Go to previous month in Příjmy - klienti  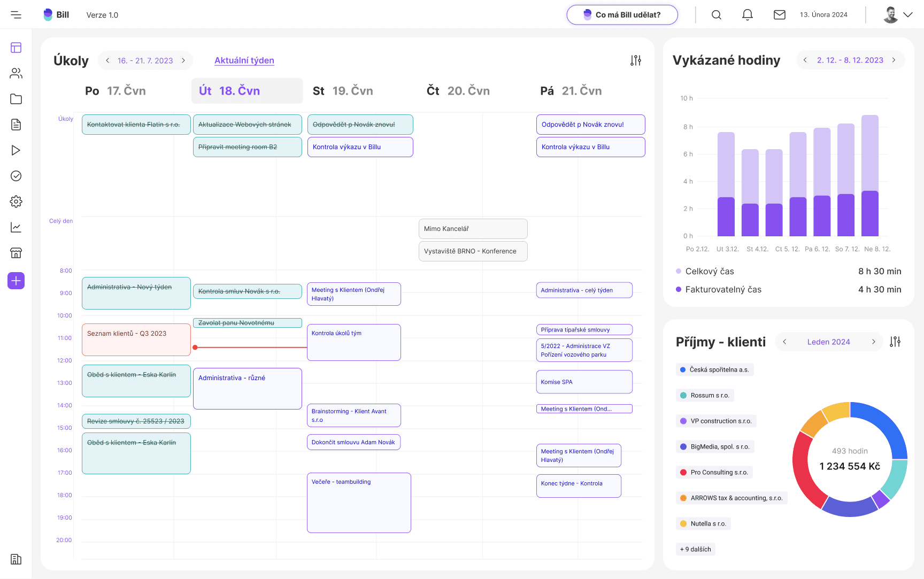[784, 342]
